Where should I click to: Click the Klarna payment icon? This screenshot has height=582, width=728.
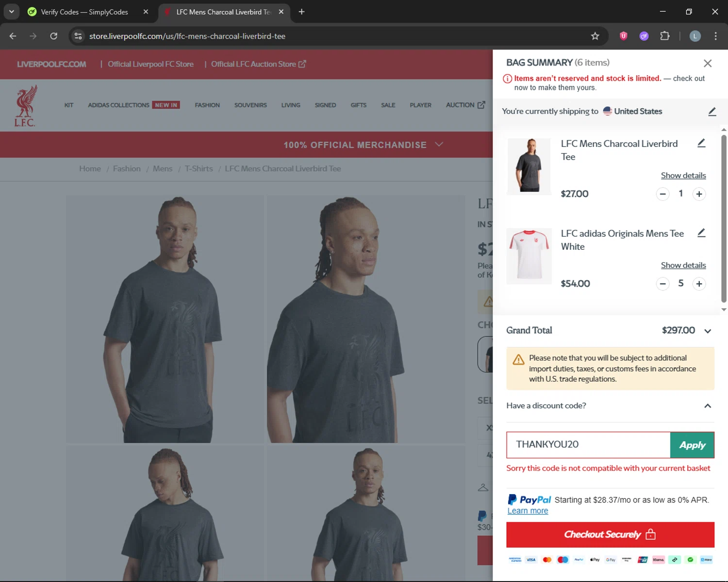[659, 560]
